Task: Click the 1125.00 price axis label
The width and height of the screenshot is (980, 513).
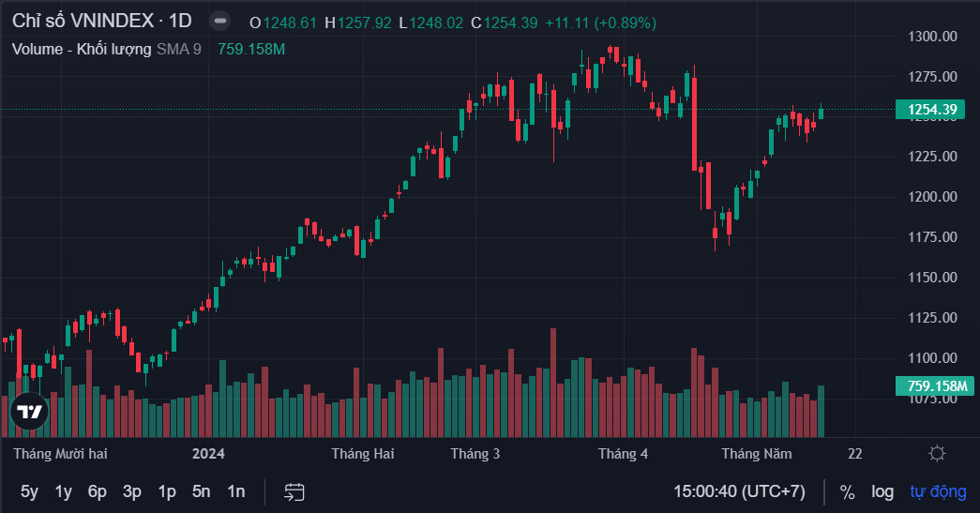Action: [x=932, y=317]
